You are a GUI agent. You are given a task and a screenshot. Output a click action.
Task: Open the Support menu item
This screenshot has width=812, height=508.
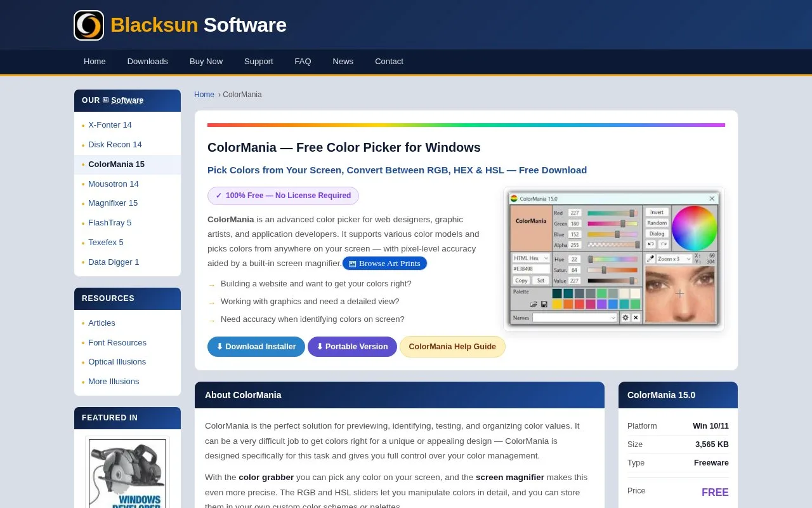click(259, 62)
